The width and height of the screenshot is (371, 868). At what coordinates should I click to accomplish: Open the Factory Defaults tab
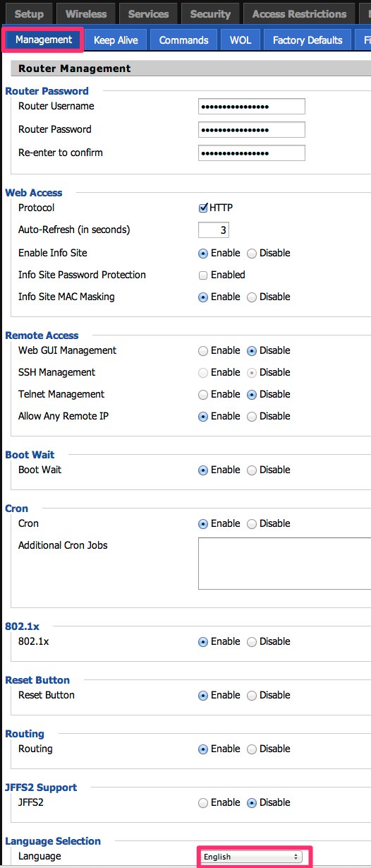[x=308, y=40]
